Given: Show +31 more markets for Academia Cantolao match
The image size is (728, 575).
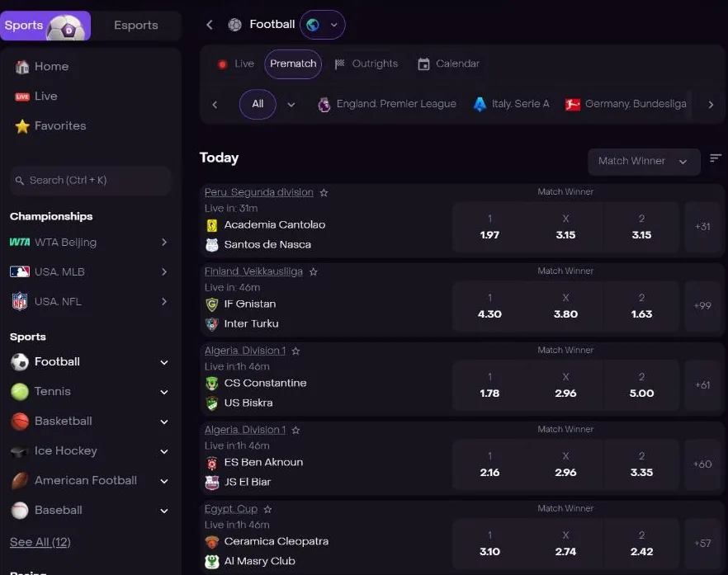Looking at the screenshot, I should 702,227.
